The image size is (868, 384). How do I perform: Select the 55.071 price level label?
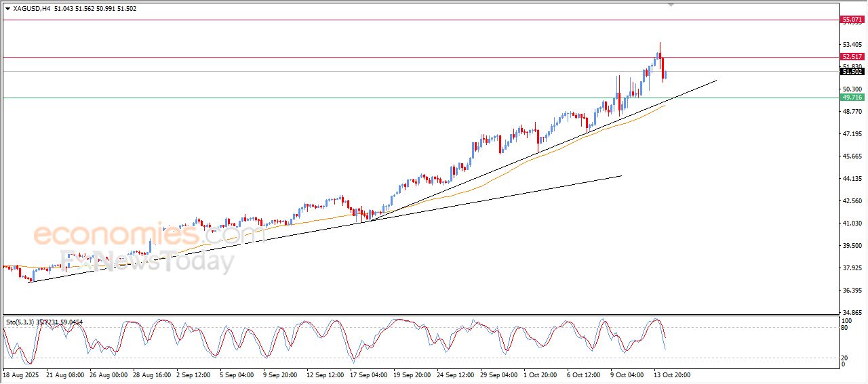click(x=852, y=20)
